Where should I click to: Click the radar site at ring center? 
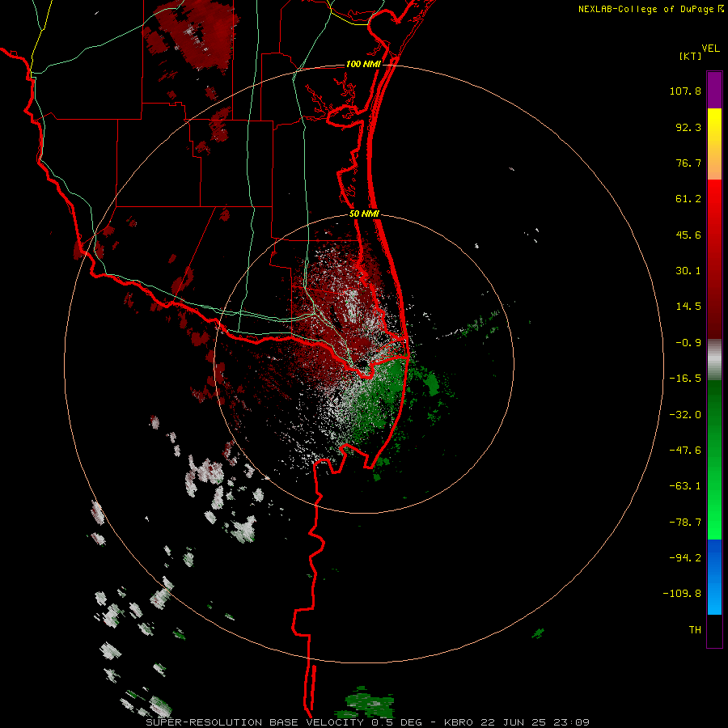pyautogui.click(x=363, y=364)
